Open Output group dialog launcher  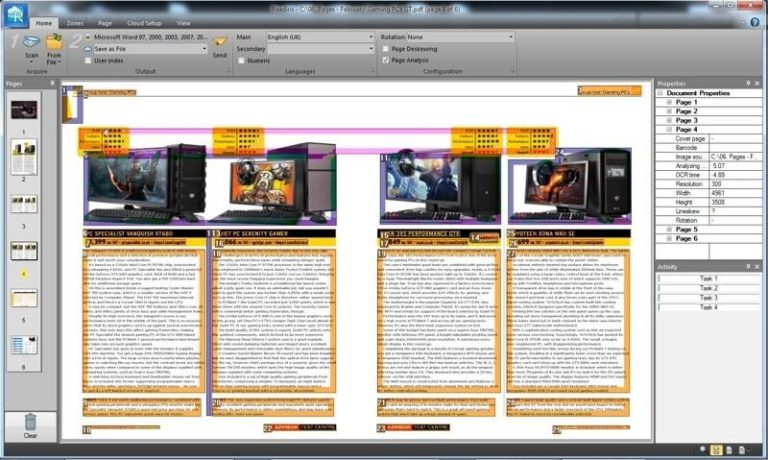click(x=228, y=72)
